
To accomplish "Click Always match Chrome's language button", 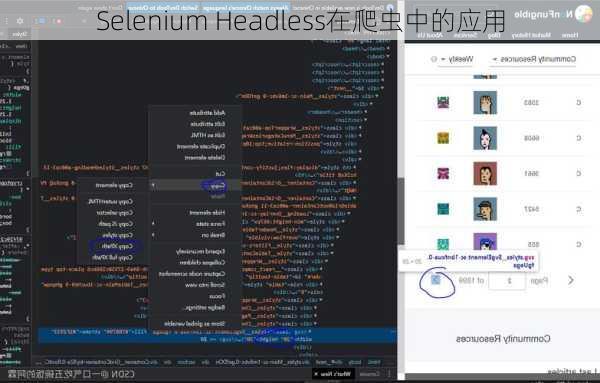I will point(245,8).
